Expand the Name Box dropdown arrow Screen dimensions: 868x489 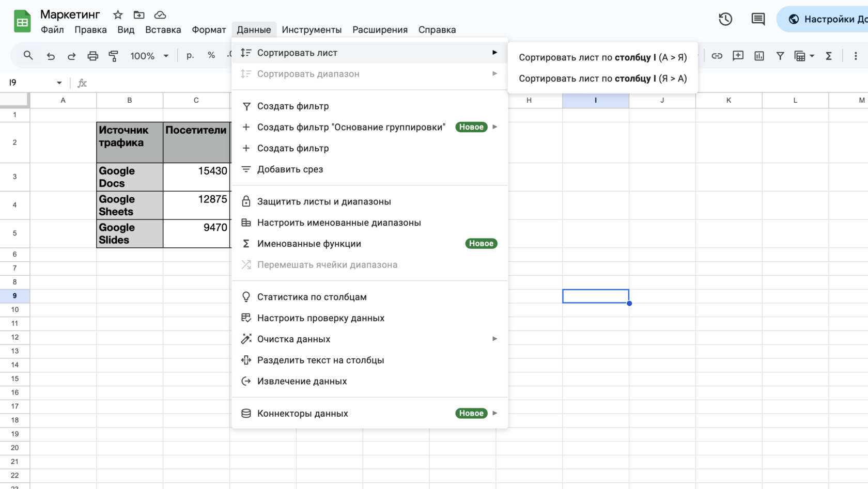point(59,83)
